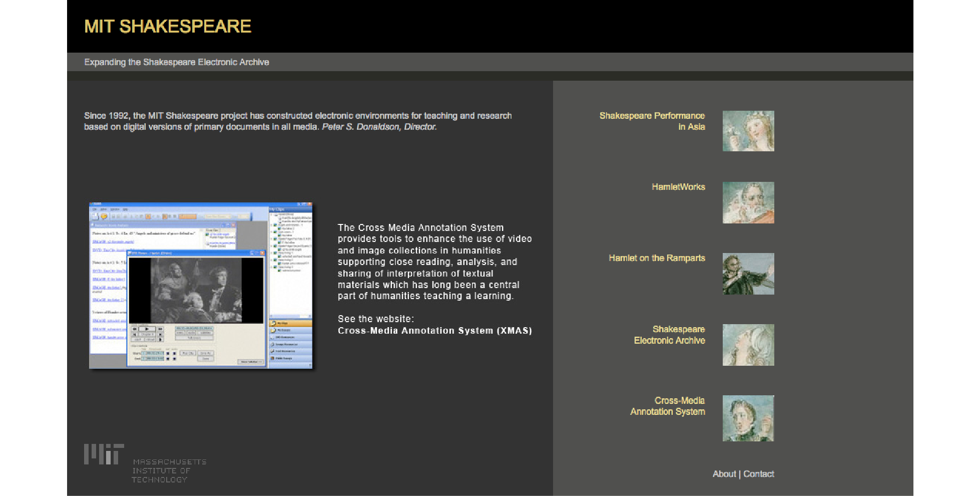Click the Massachusetts Institute of Technology wordmark
Viewport: 980px width, 496px height.
169,470
